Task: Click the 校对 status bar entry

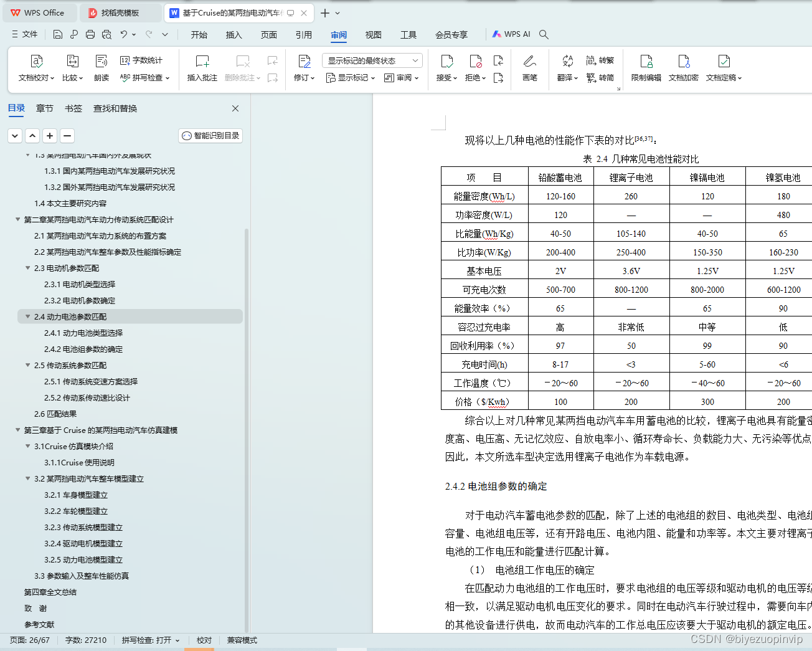Action: 204,640
